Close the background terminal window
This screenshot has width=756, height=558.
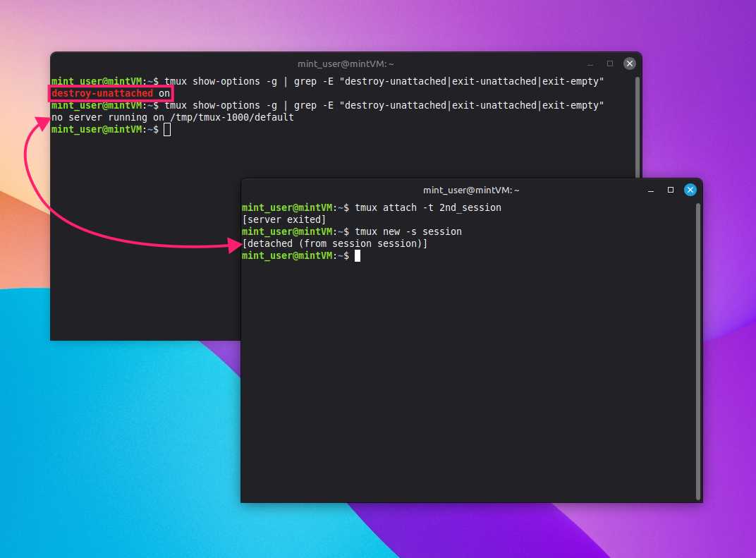[629, 63]
